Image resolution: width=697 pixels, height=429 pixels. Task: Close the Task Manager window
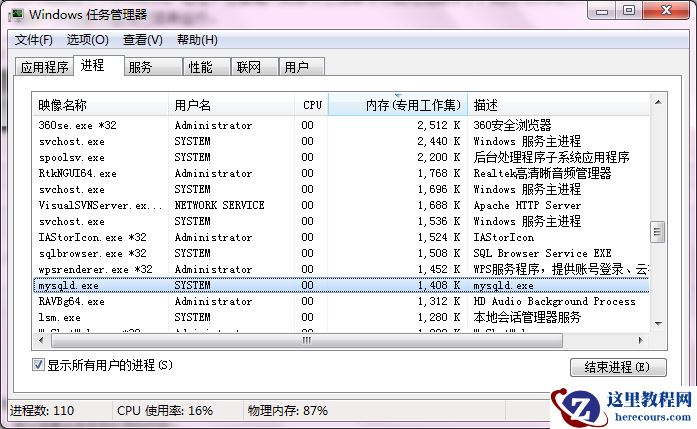[665, 11]
